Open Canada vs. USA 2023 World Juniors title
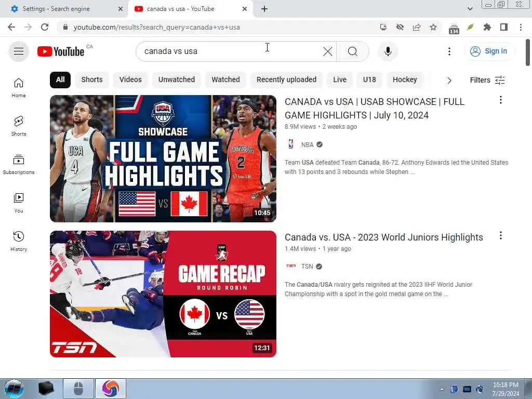Screen dimensions: 532x399 click(x=384, y=237)
